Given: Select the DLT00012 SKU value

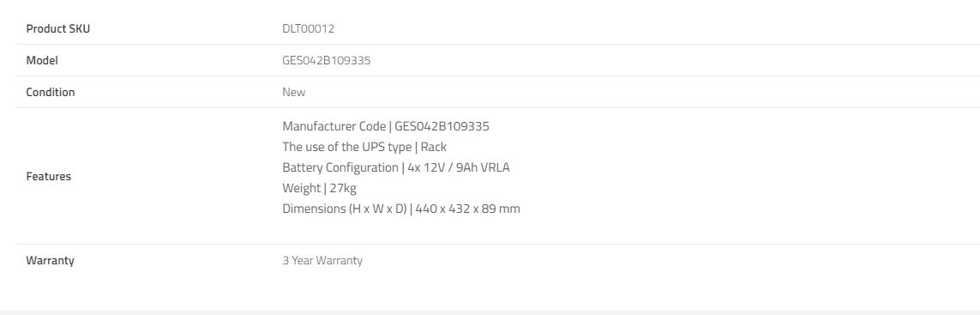Looking at the screenshot, I should pyautogui.click(x=308, y=29).
